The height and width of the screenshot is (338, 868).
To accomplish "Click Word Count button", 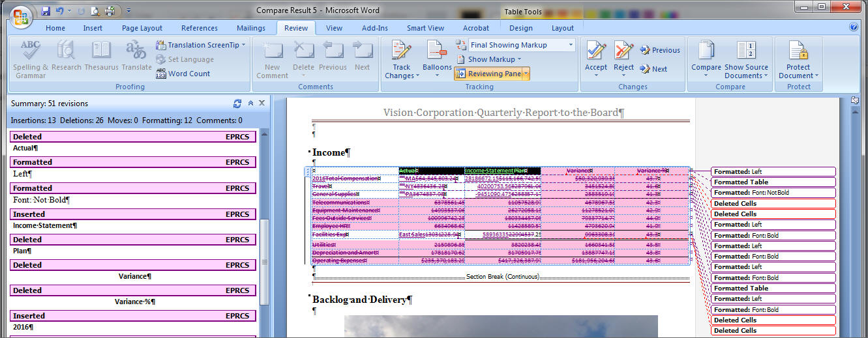I will click(x=183, y=74).
